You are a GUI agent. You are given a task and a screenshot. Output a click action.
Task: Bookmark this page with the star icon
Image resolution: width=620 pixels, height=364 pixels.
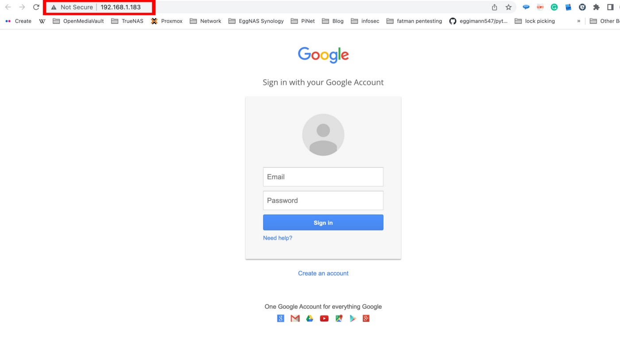[508, 7]
